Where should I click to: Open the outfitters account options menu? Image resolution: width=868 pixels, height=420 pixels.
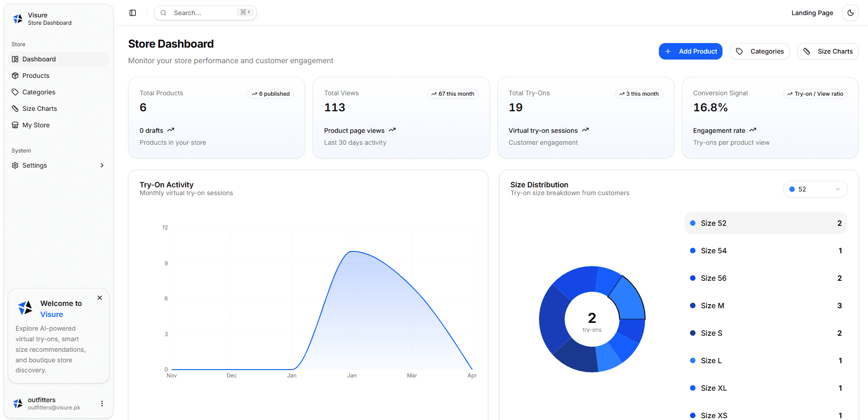pos(102,403)
